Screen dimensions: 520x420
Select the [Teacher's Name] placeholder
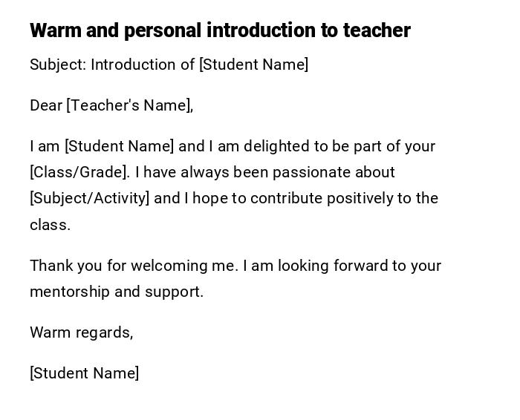[x=130, y=105]
